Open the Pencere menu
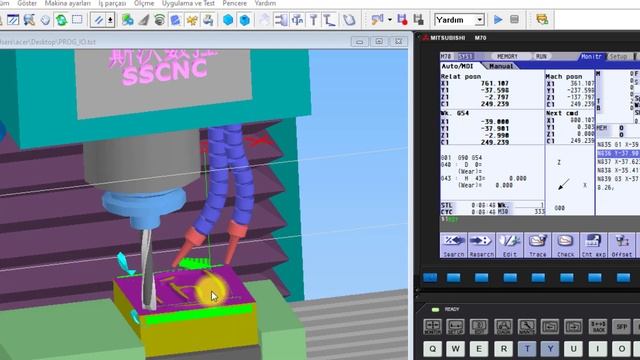Viewport: 640px width, 360px height. (x=234, y=3)
